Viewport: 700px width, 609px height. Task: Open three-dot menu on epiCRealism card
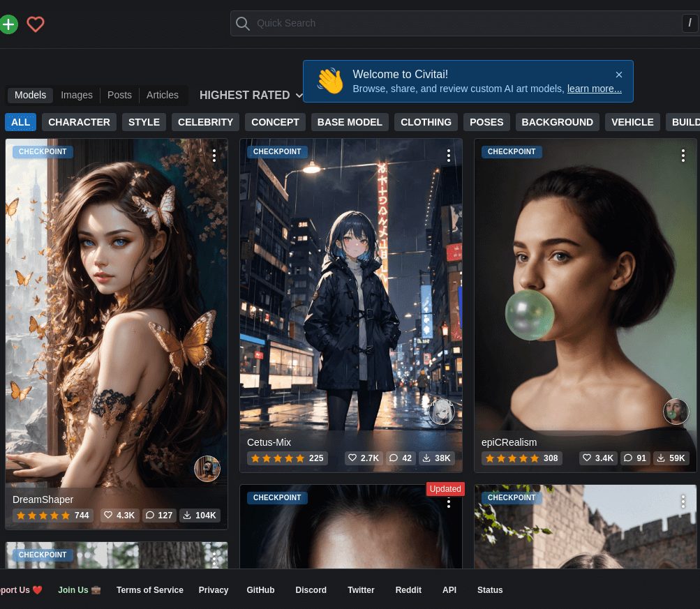tap(683, 156)
